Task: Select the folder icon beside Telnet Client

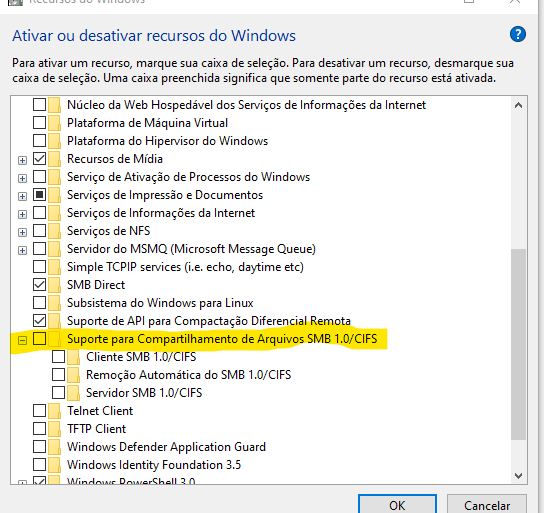Action: pyautogui.click(x=54, y=411)
